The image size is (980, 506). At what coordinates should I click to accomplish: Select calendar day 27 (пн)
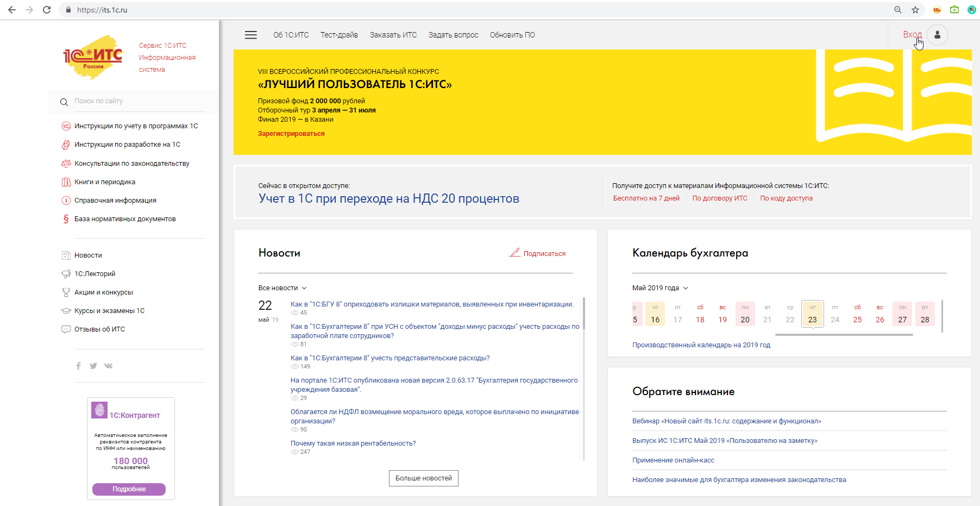pyautogui.click(x=902, y=314)
